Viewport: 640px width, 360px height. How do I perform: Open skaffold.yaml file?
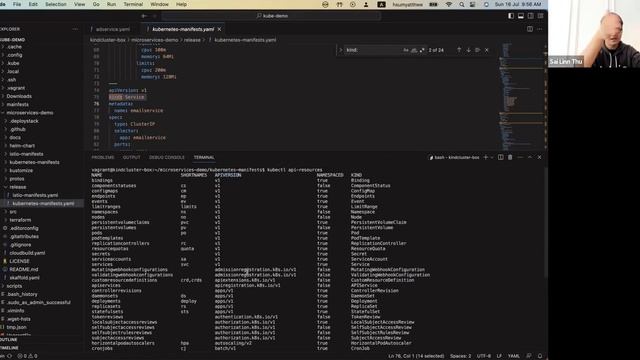24,278
